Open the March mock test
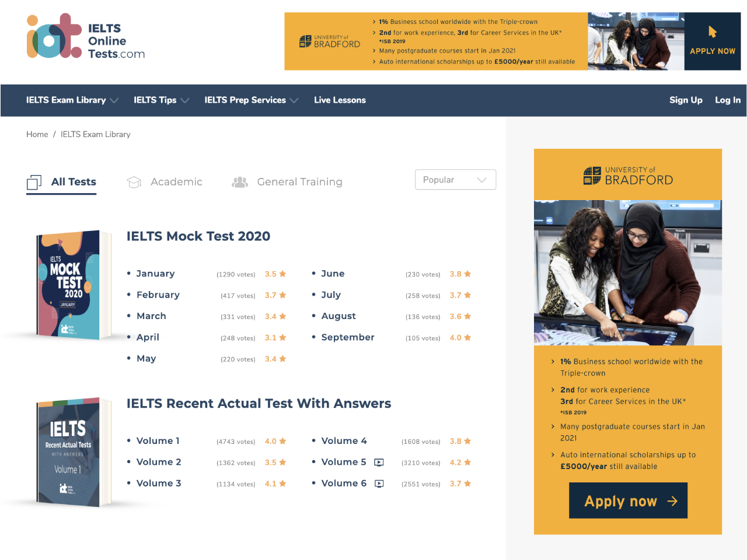This screenshot has width=747, height=560. pos(151,316)
